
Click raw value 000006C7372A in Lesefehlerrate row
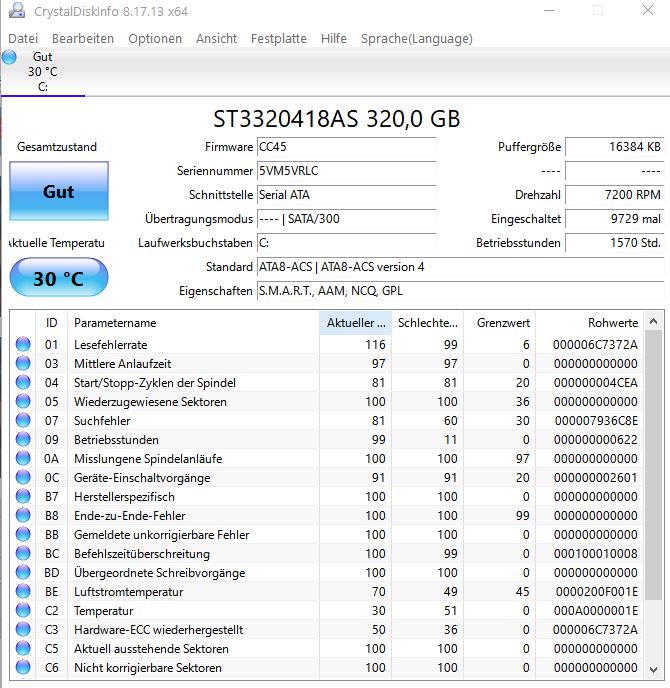point(595,345)
